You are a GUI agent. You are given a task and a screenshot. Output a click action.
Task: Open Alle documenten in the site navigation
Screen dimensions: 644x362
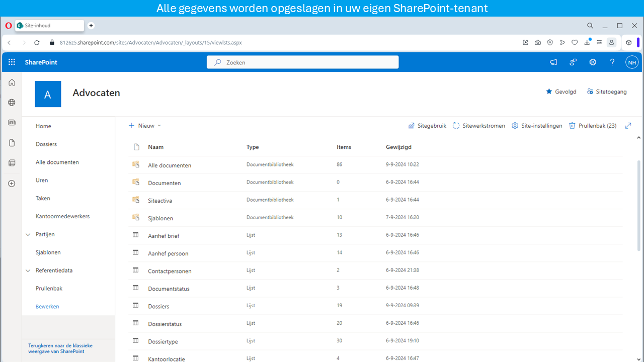[x=57, y=162]
